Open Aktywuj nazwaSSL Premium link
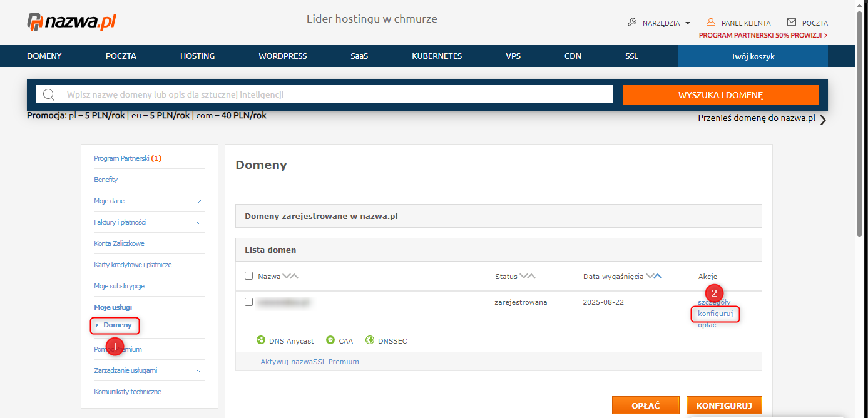Screen dimensions: 868x418 pyautogui.click(x=310, y=362)
